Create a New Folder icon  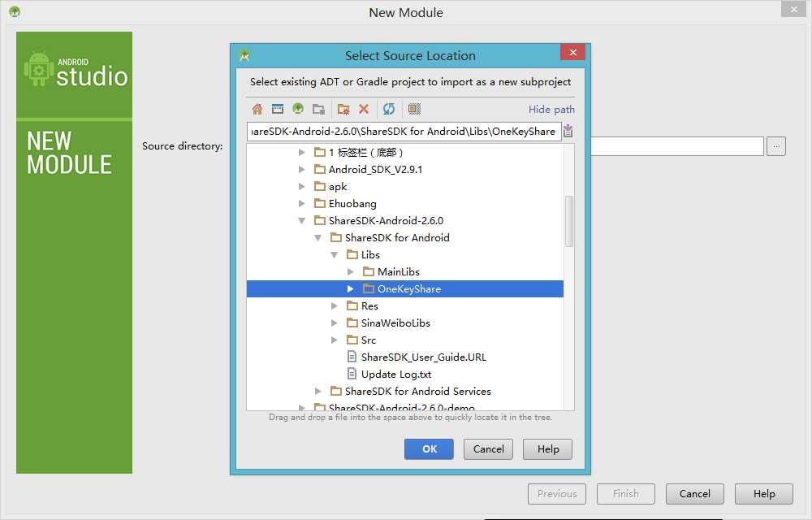coord(343,110)
